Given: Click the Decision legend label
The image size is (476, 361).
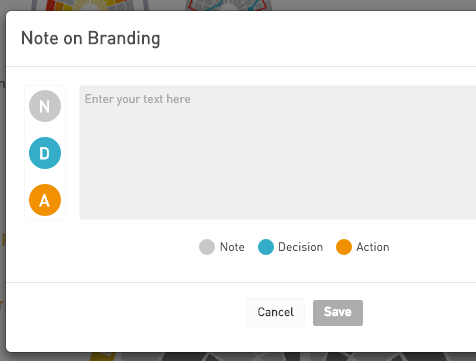Looking at the screenshot, I should click(301, 247).
